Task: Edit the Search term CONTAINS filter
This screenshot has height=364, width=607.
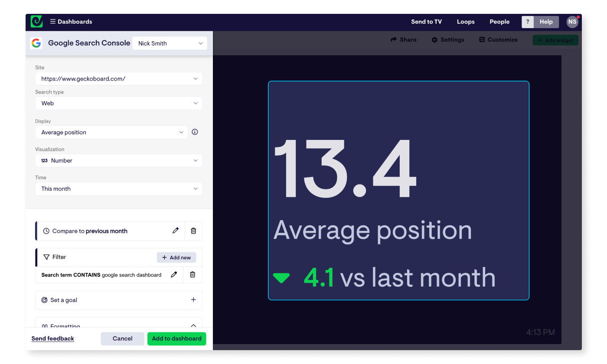Action: (x=174, y=274)
